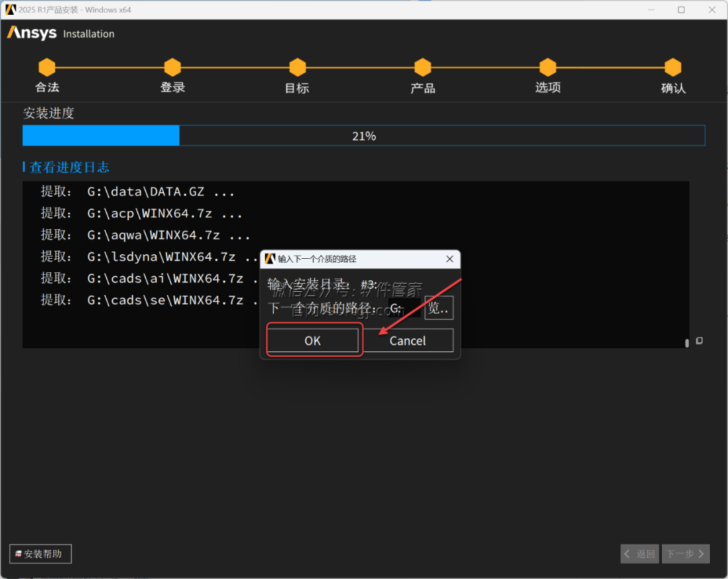Viewport: 728px width, 579px height.
Task: Click the 目标 step hexagon icon
Action: click(x=298, y=67)
